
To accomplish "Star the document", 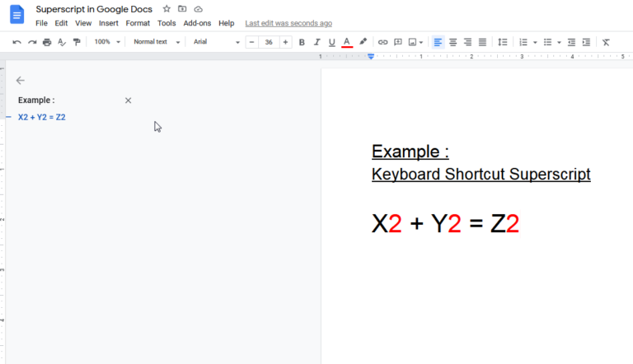I will [166, 8].
